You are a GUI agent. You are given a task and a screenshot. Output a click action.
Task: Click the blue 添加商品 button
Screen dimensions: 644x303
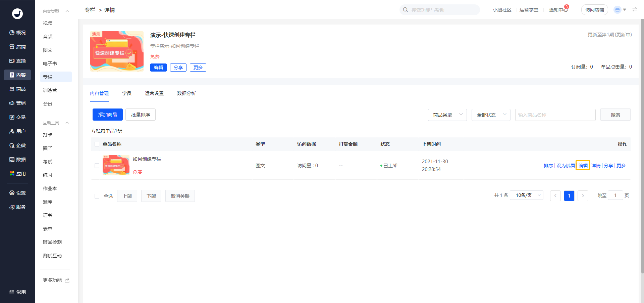107,115
